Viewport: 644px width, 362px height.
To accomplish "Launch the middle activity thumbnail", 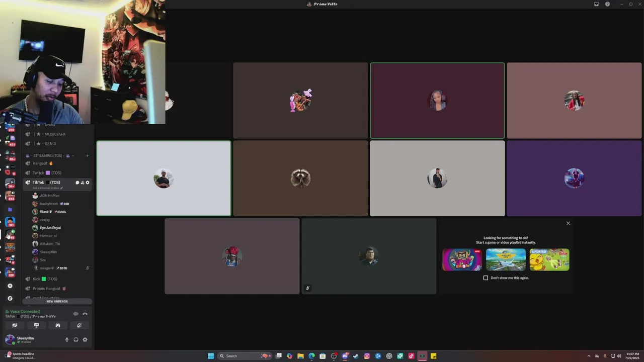I will tap(506, 259).
